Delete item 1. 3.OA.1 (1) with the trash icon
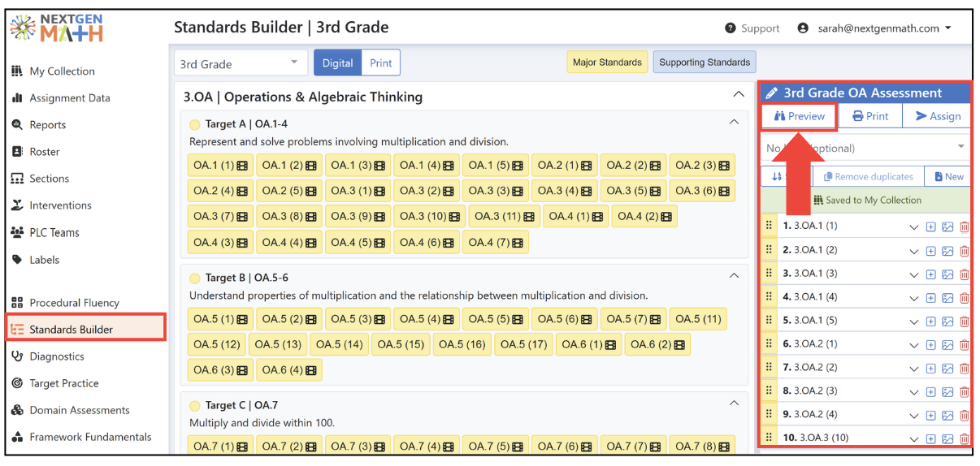The image size is (980, 466). click(964, 227)
